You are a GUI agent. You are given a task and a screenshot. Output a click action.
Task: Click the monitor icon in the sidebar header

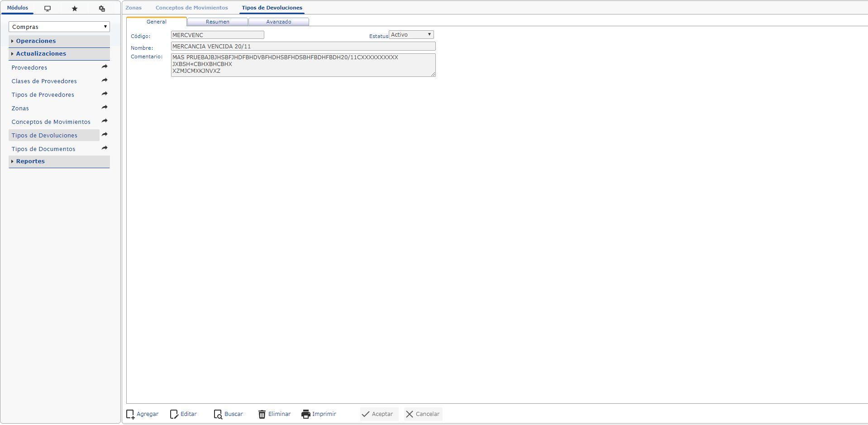48,9
